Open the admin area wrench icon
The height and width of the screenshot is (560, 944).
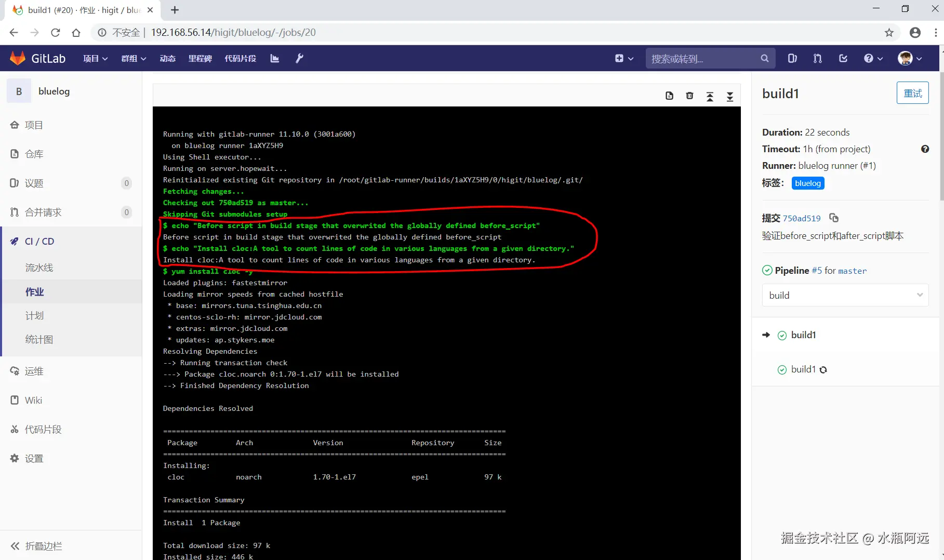click(x=300, y=58)
